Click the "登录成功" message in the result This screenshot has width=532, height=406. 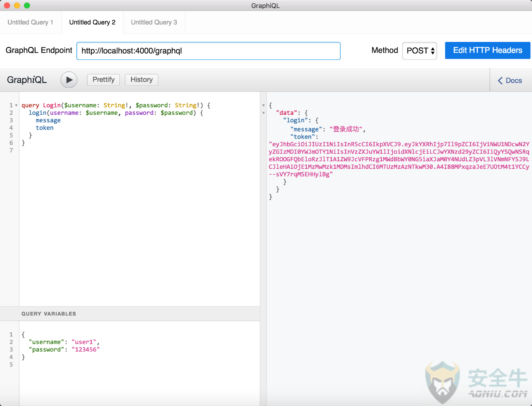pos(346,129)
